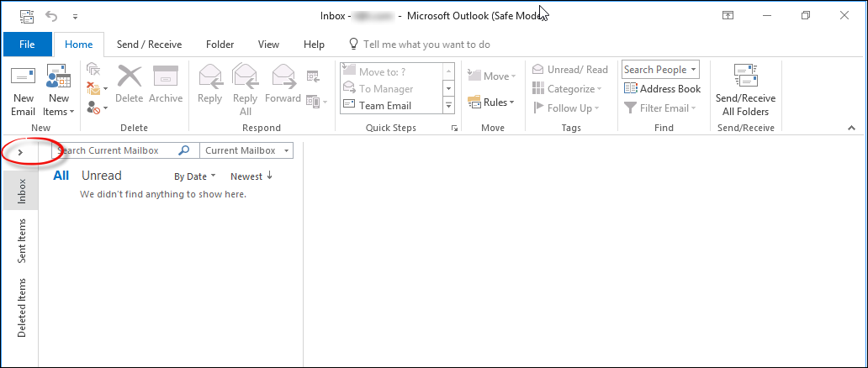Create a New Email

tap(23, 92)
